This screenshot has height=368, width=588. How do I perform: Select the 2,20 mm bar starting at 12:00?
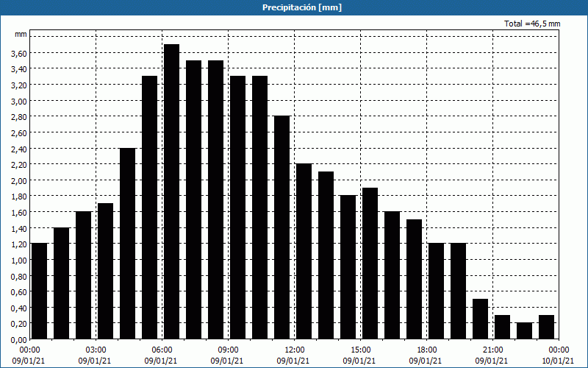304,252
